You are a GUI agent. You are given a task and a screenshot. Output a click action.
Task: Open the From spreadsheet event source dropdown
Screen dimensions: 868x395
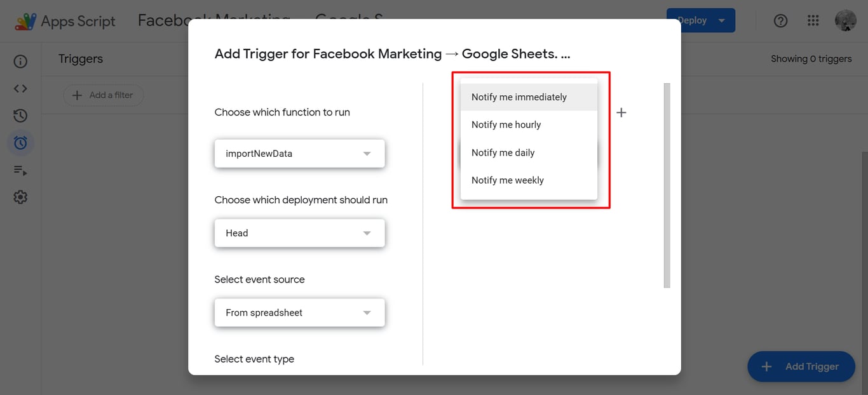pyautogui.click(x=300, y=312)
